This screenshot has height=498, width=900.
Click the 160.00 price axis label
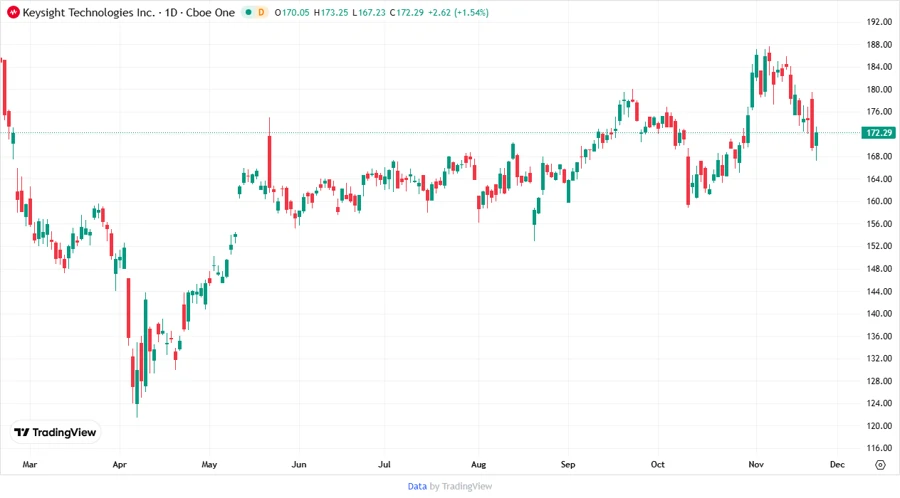tap(879, 201)
